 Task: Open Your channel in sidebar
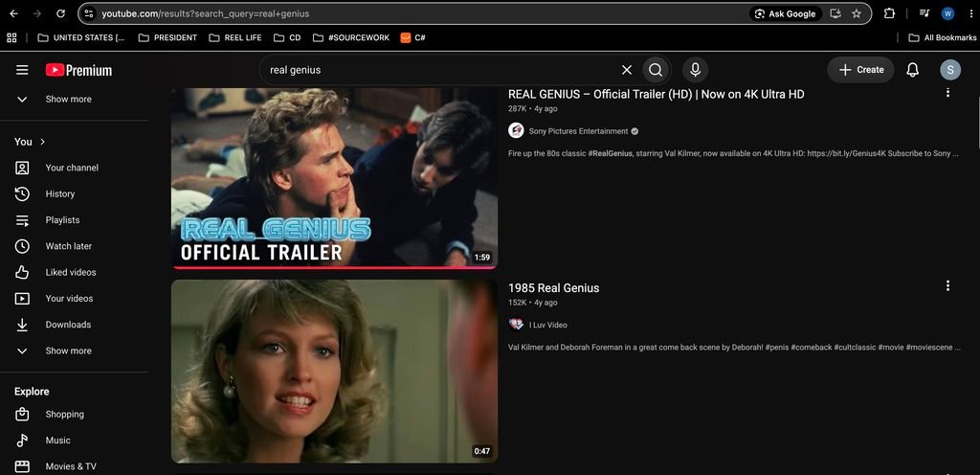74,168
